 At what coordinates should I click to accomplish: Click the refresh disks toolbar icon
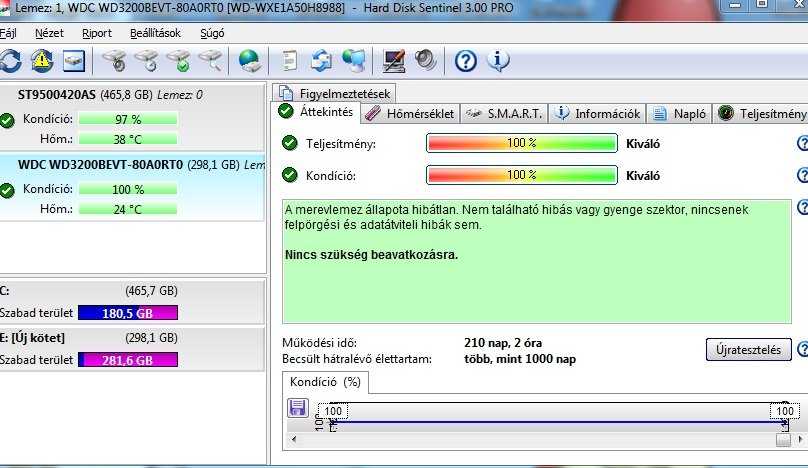pyautogui.click(x=10, y=61)
